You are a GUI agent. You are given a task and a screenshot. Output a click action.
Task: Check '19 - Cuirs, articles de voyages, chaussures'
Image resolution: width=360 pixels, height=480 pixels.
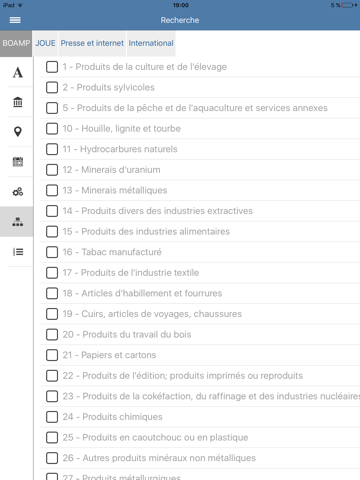click(x=52, y=314)
